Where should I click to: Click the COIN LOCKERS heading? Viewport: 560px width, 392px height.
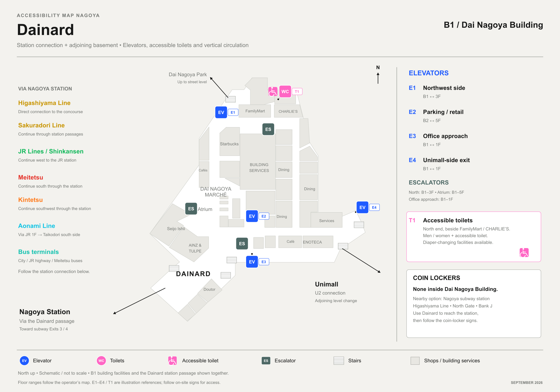[436, 278]
